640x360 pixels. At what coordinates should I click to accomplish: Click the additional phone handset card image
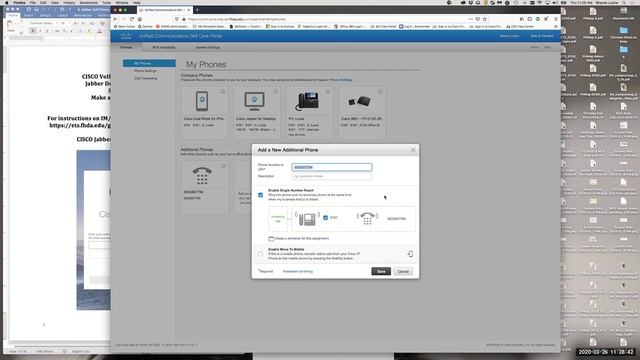pos(202,176)
